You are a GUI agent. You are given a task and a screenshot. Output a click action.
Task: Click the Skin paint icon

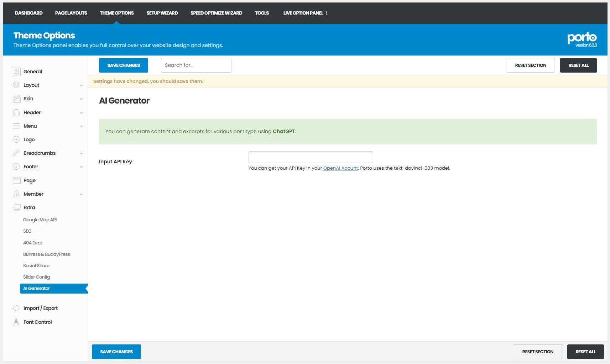click(x=16, y=99)
